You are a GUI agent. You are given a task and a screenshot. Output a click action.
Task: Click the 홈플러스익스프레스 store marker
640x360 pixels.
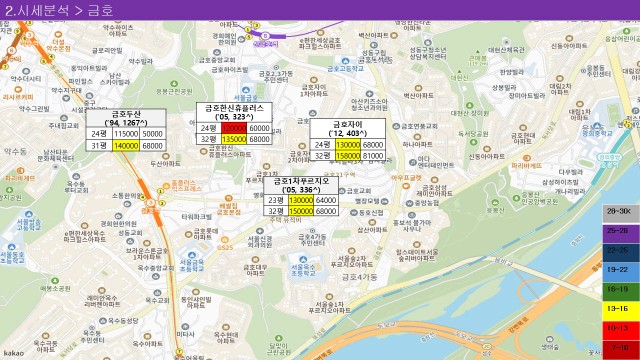tap(167, 185)
